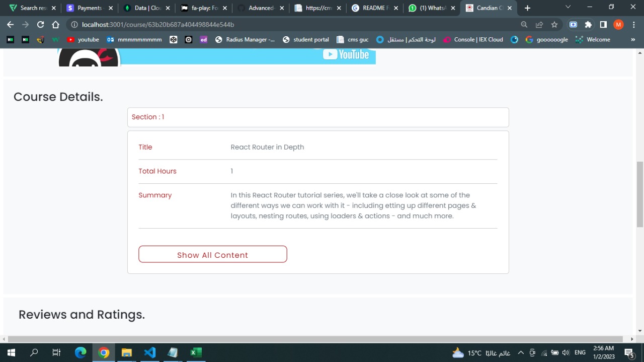Open File Explorer from taskbar
Viewport: 644px width, 362px height.
pos(126,352)
